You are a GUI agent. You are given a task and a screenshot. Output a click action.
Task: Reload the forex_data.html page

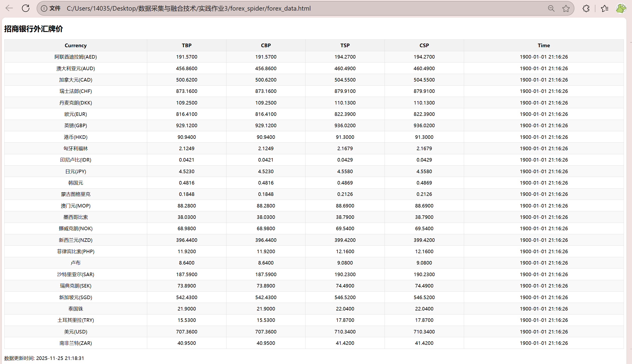(x=26, y=8)
